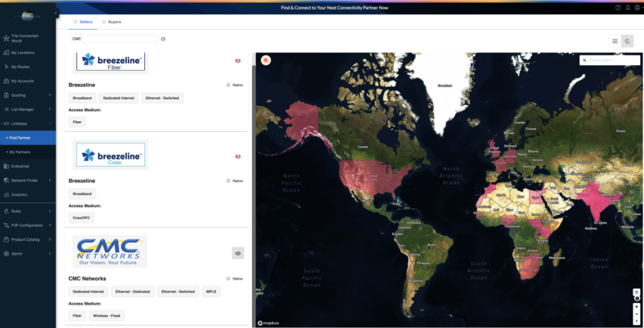Click the map place search box
644x328 pixels.
[610, 60]
